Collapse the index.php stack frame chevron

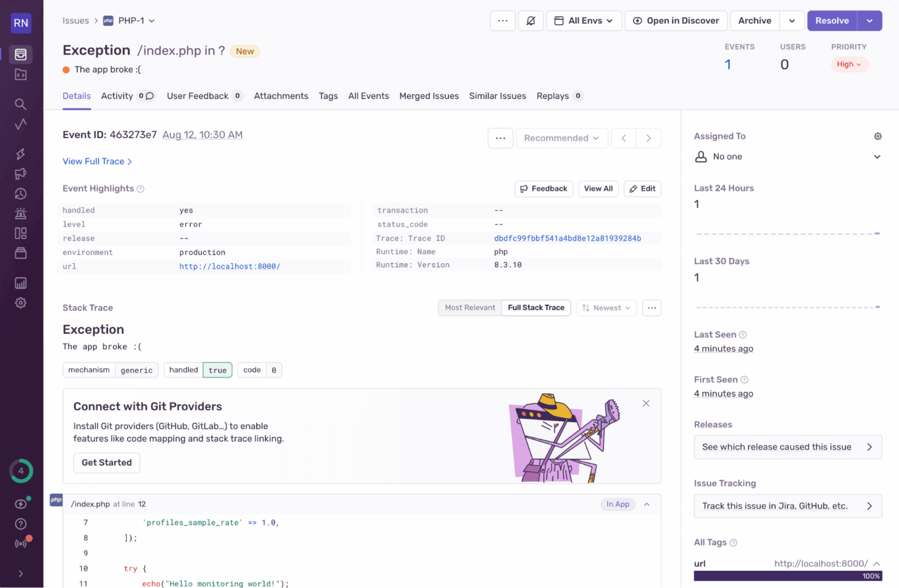pos(646,504)
